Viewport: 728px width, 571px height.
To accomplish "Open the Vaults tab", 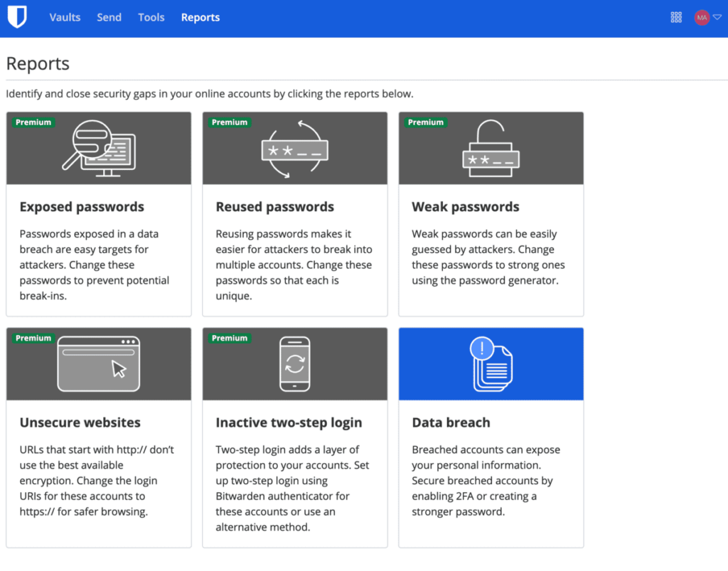I will pos(65,18).
